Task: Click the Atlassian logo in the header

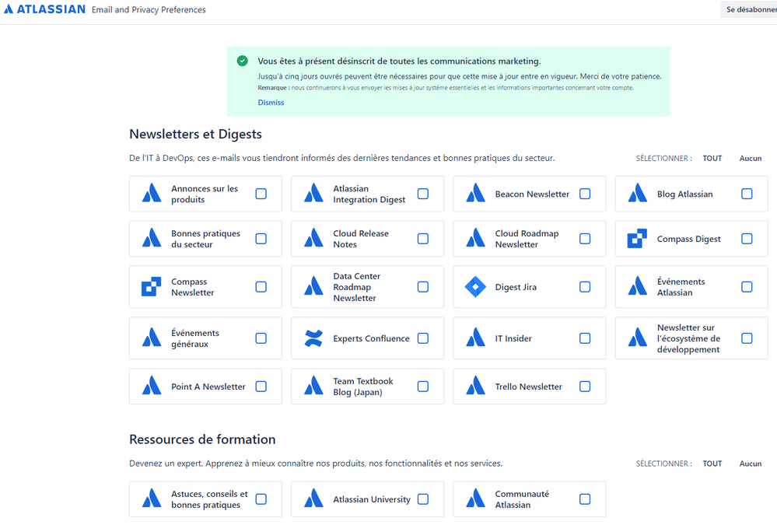Action: click(44, 9)
